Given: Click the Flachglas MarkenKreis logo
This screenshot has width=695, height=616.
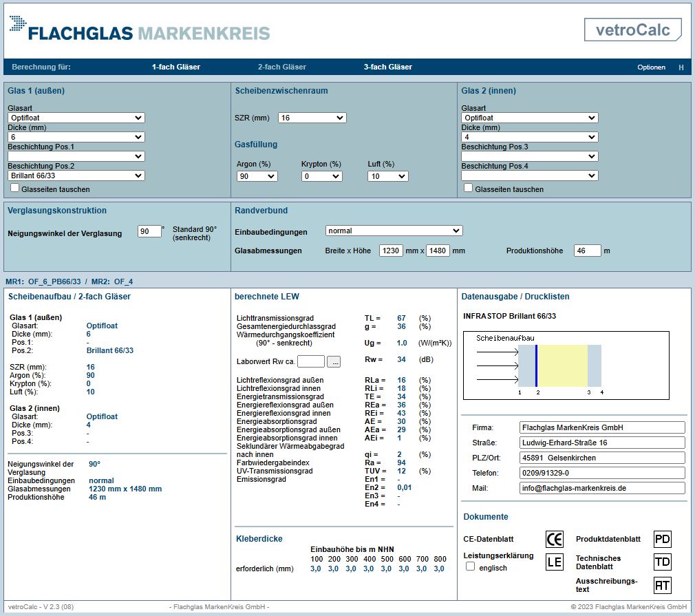Looking at the screenshot, I should coord(140,30).
